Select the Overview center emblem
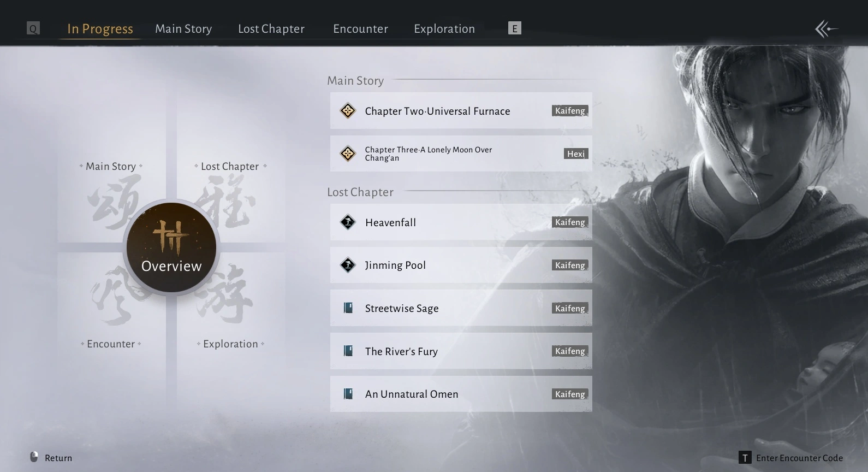 (171, 247)
